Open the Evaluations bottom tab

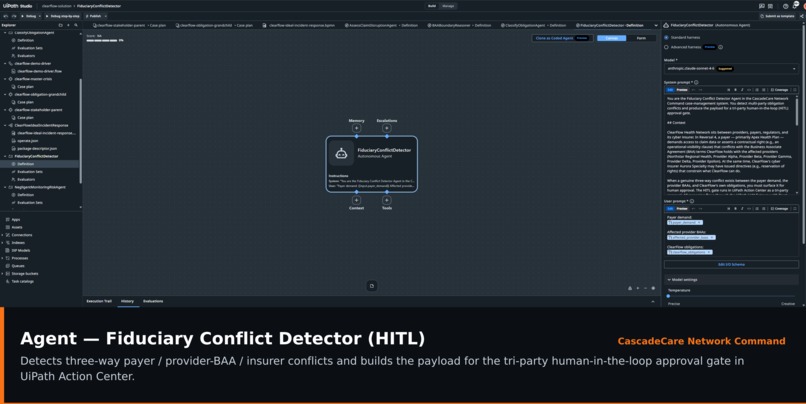click(153, 301)
